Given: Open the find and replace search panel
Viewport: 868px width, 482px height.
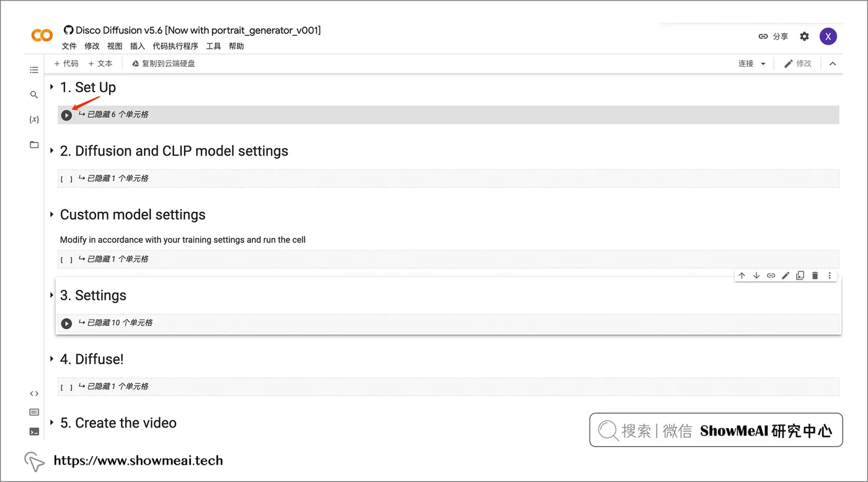Looking at the screenshot, I should [34, 95].
